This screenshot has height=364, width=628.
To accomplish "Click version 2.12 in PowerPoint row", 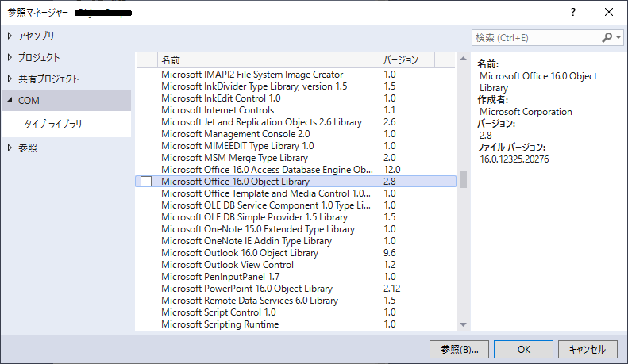I will click(391, 289).
